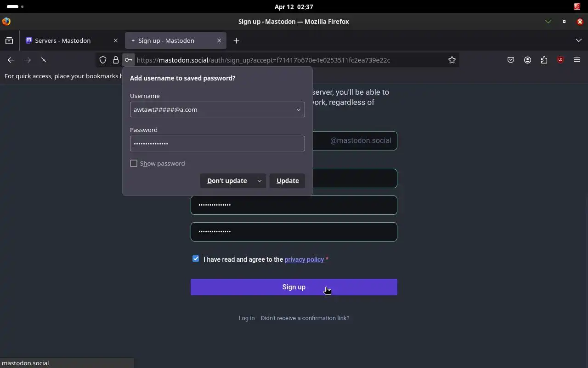Uncheck the privacy policy agreement checkbox
Screen dimensions: 588x368
(196, 259)
